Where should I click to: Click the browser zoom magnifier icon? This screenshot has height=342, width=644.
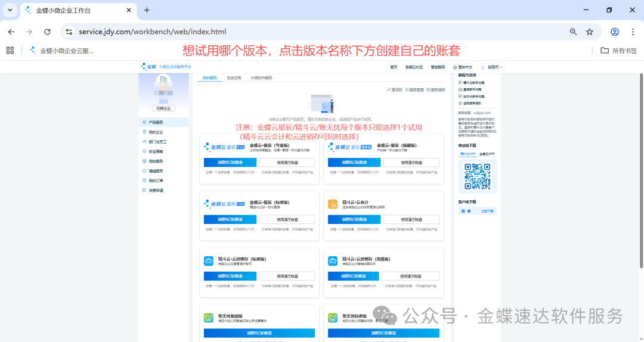pyautogui.click(x=573, y=32)
